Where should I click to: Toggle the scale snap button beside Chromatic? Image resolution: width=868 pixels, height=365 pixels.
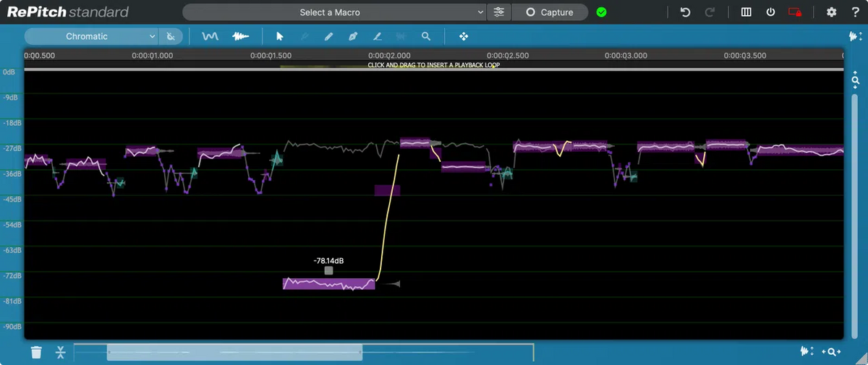pos(171,36)
